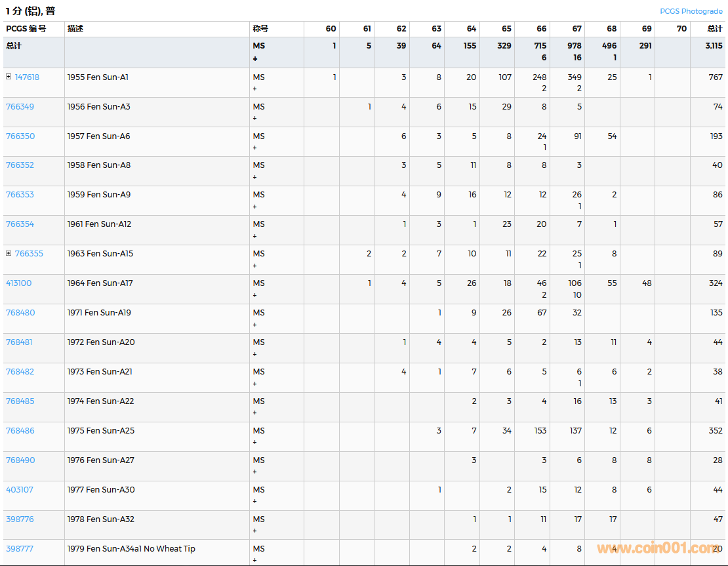Open the 766352 coin entry
This screenshot has height=566, width=728.
pyautogui.click(x=20, y=165)
